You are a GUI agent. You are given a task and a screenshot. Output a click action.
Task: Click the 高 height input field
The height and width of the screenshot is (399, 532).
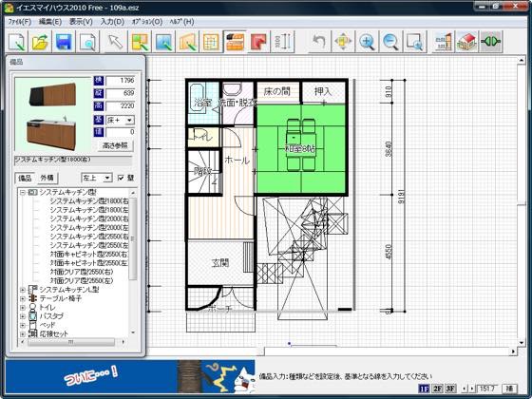[121, 105]
